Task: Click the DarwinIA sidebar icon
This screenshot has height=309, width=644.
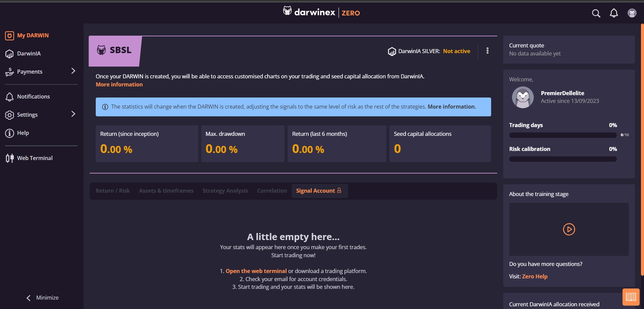Action: tap(9, 54)
